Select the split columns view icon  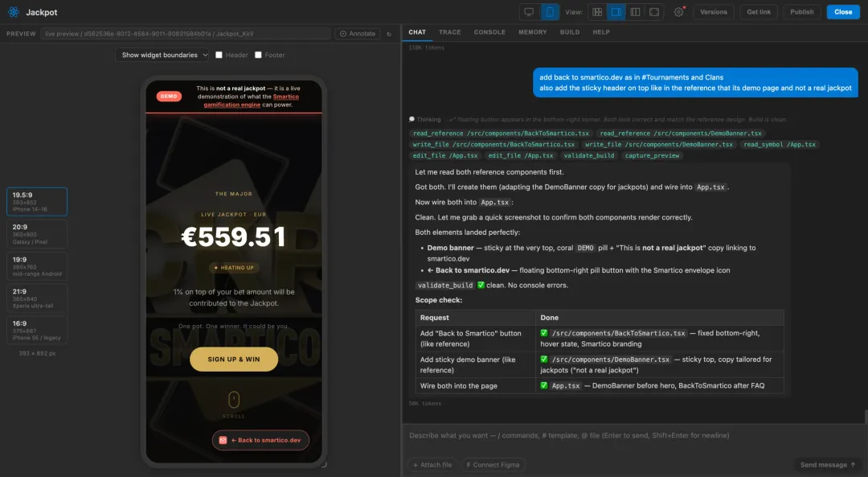point(635,11)
